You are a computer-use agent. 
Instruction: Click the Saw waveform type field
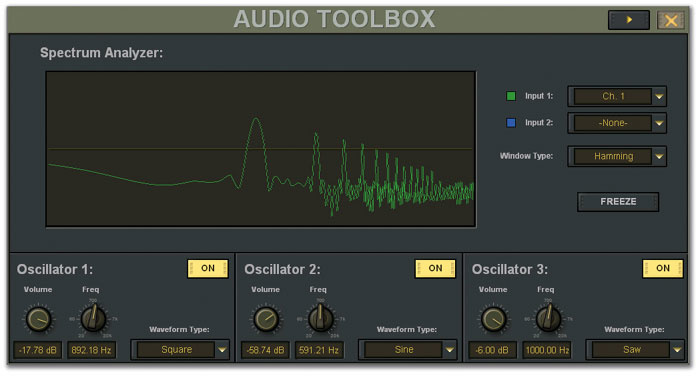coord(631,350)
